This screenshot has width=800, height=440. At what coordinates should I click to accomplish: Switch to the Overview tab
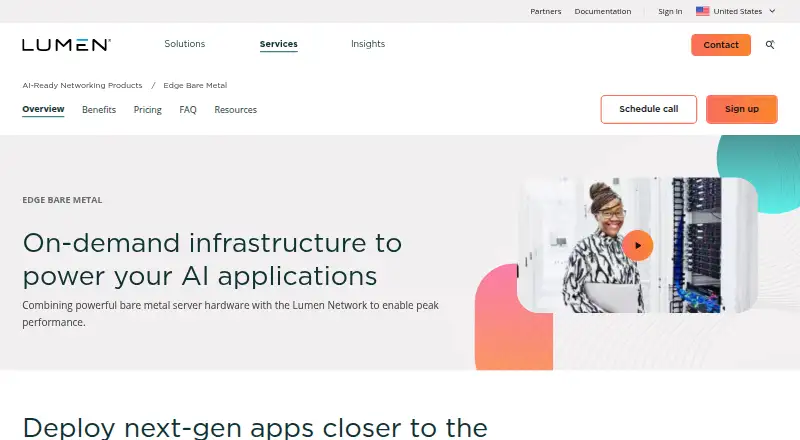point(43,109)
